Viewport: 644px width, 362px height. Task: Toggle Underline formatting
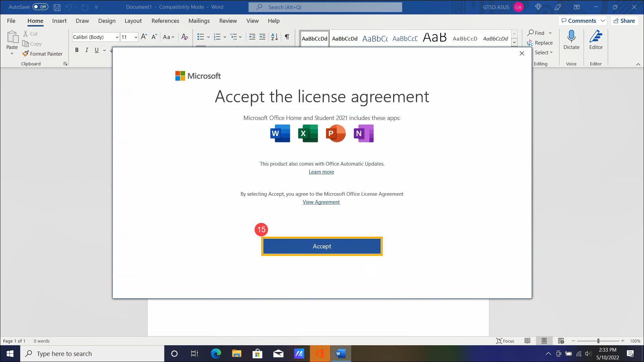[x=97, y=50]
